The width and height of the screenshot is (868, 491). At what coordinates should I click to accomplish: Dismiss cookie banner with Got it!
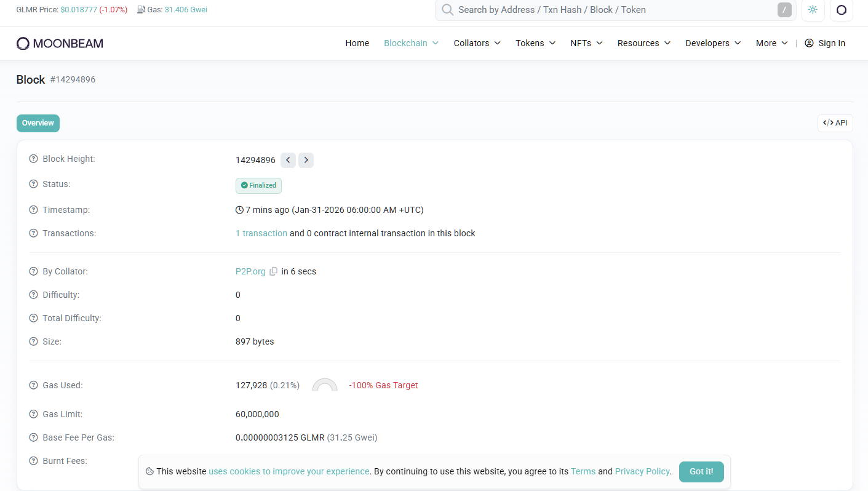click(701, 472)
